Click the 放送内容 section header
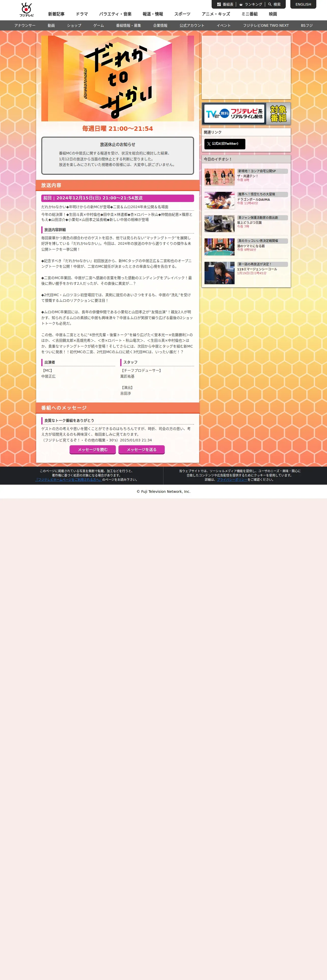This screenshot has width=327, height=980. point(118,185)
